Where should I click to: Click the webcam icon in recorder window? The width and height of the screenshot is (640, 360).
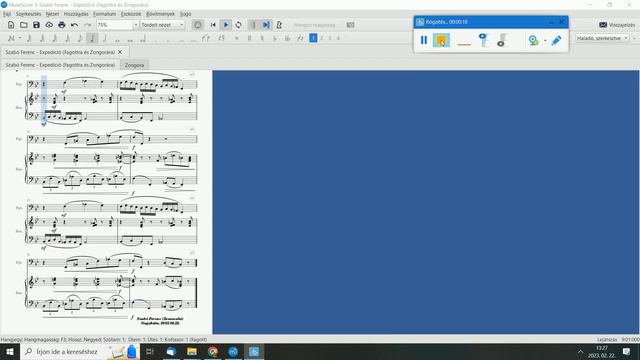click(x=533, y=40)
